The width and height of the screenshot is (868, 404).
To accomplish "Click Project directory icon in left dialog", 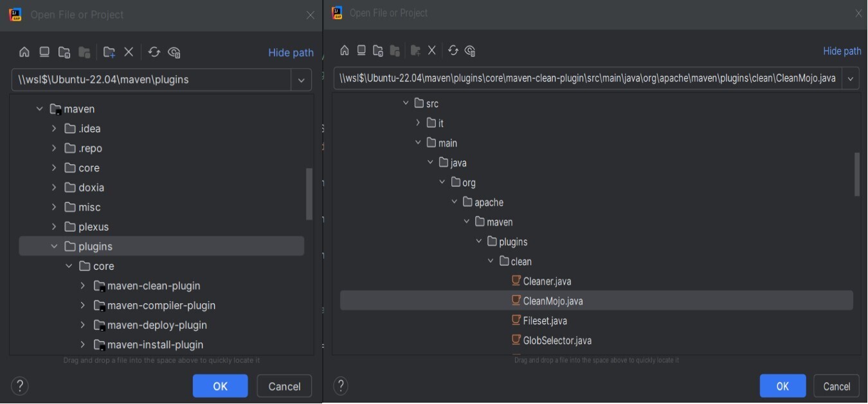I will click(x=64, y=52).
